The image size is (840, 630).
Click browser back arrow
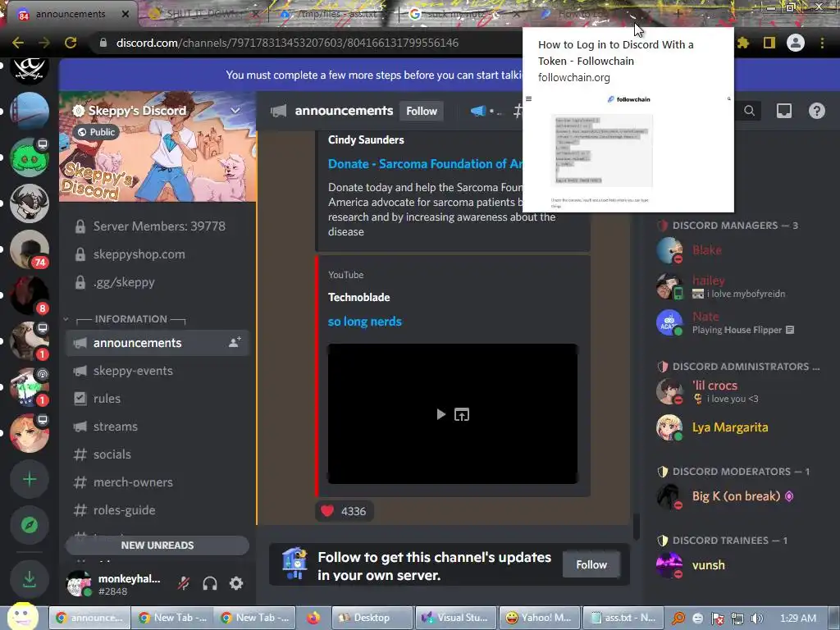(x=18, y=43)
